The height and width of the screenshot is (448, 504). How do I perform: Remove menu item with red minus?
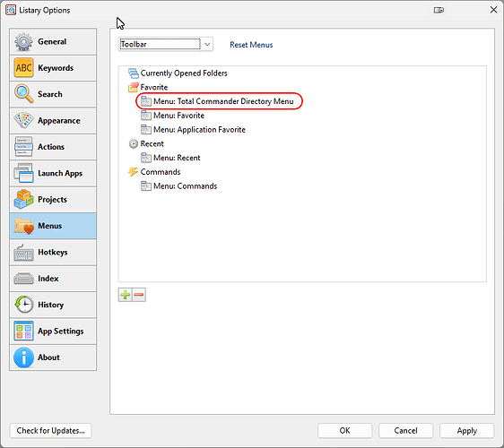tap(139, 295)
